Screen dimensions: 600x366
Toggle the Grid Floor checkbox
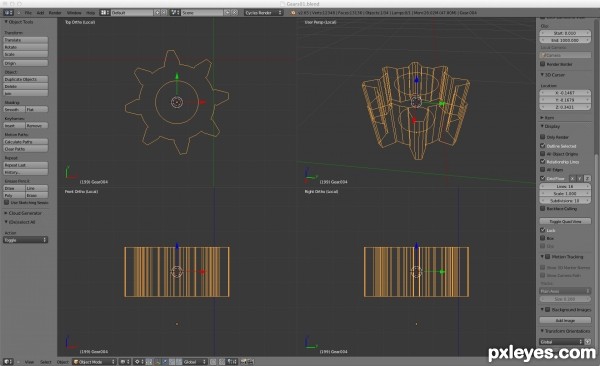543,178
